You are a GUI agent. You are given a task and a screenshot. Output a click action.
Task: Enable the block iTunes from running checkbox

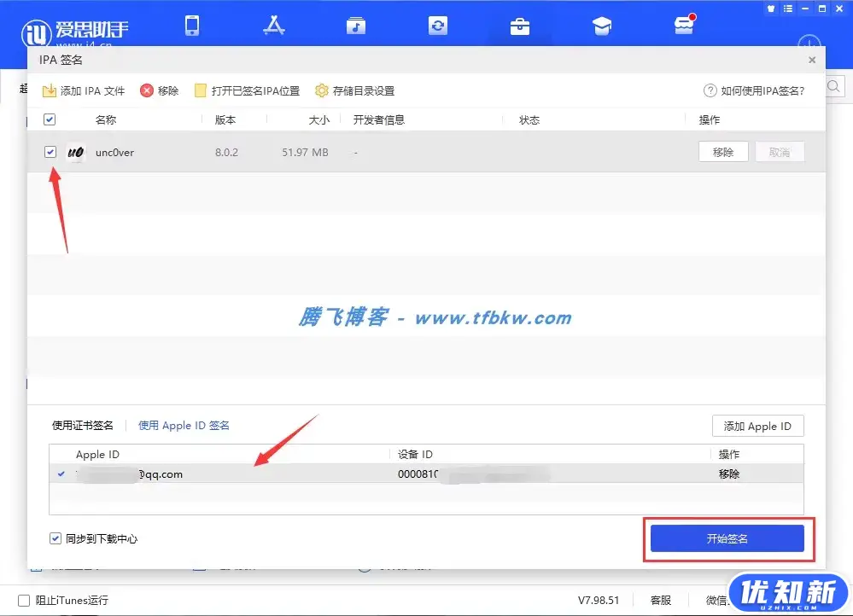coord(24,601)
